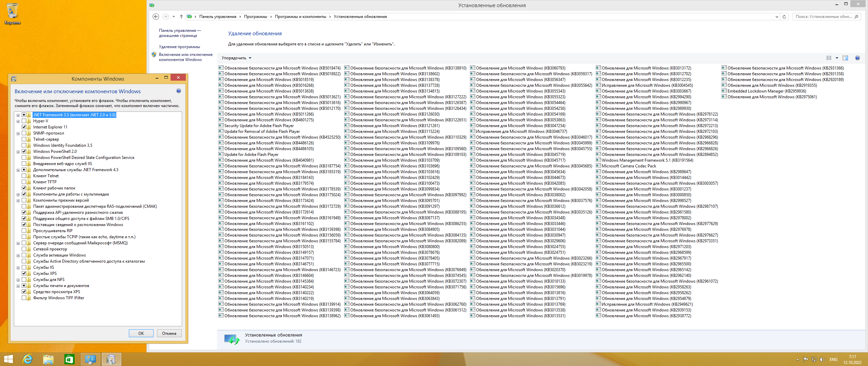Open File Explorer from the taskbar
This screenshot has width=868, height=366.
point(48,359)
